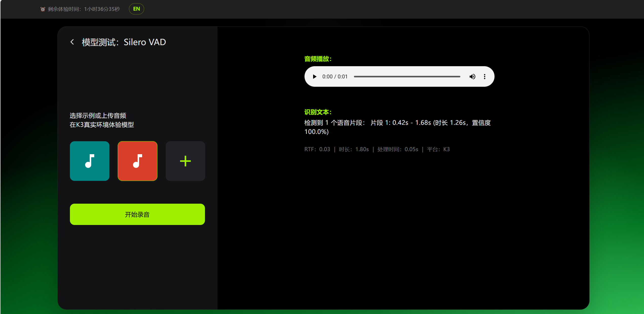Click the 在K3真实环境体验模型 text
The height and width of the screenshot is (314, 644).
[x=102, y=125]
